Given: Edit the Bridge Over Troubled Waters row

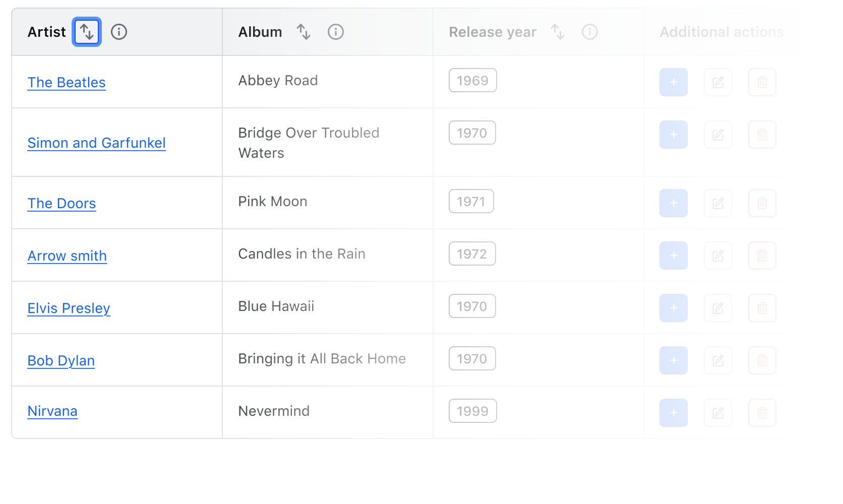Looking at the screenshot, I should point(718,135).
